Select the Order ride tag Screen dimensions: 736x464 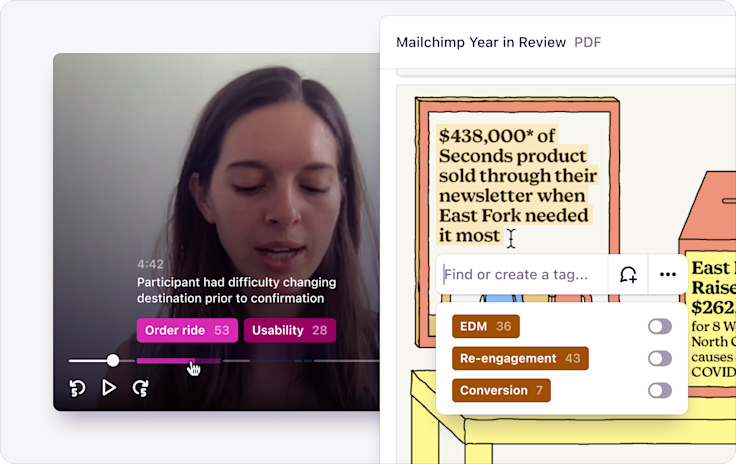(187, 330)
